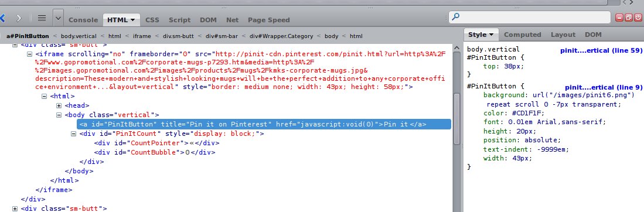This screenshot has height=212, width=644.
Task: Show the Layout side tab
Action: (563, 35)
